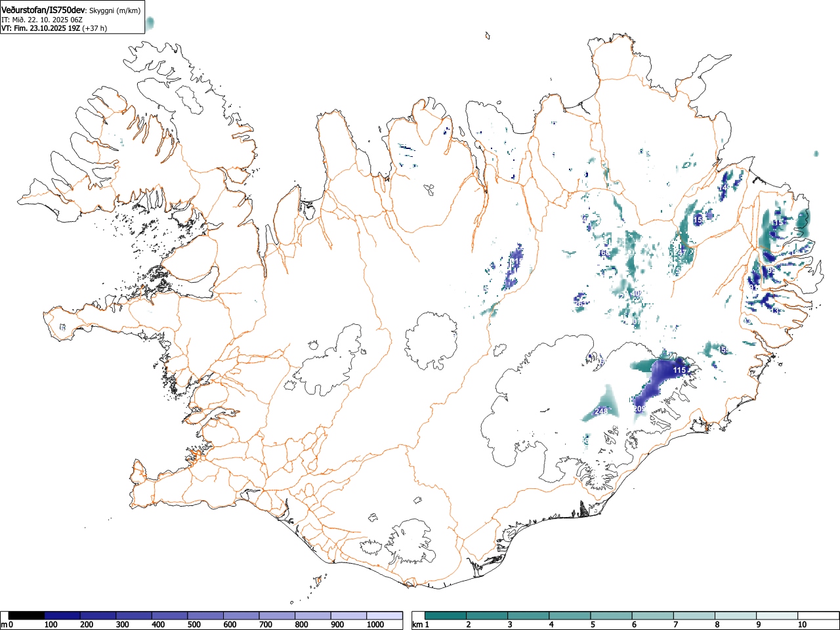
Task: Click the 'VT: Fim. 23.10.2025 19Z' valid time
Action: [x=41, y=28]
